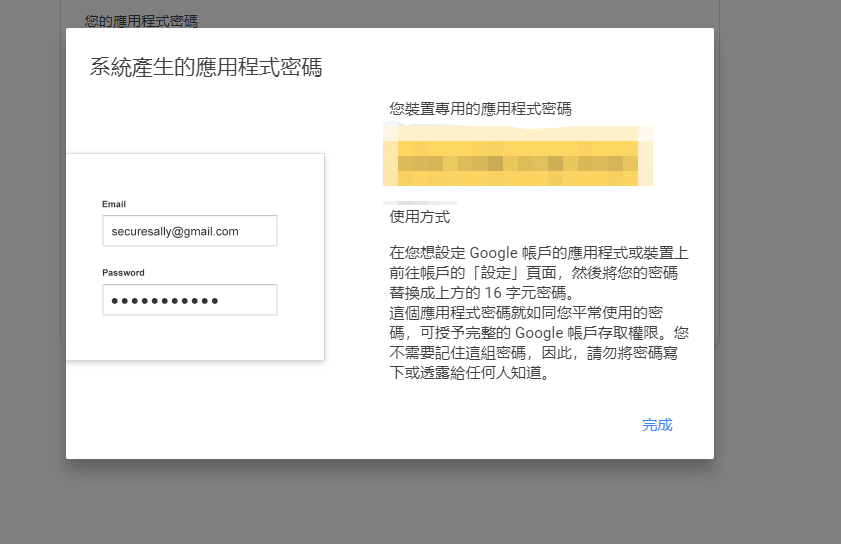Click the background page heading 您的應用程式密碼
The width and height of the screenshot is (841, 544).
tap(141, 21)
